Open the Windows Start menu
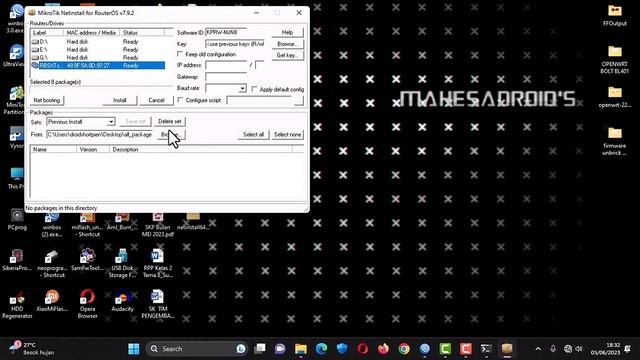Viewport: 640px width, 360px height. coord(133,349)
